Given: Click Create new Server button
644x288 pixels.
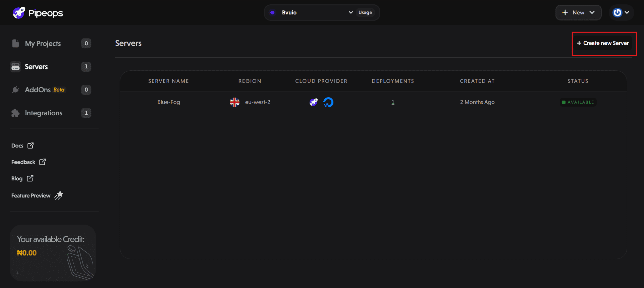Looking at the screenshot, I should [x=603, y=43].
